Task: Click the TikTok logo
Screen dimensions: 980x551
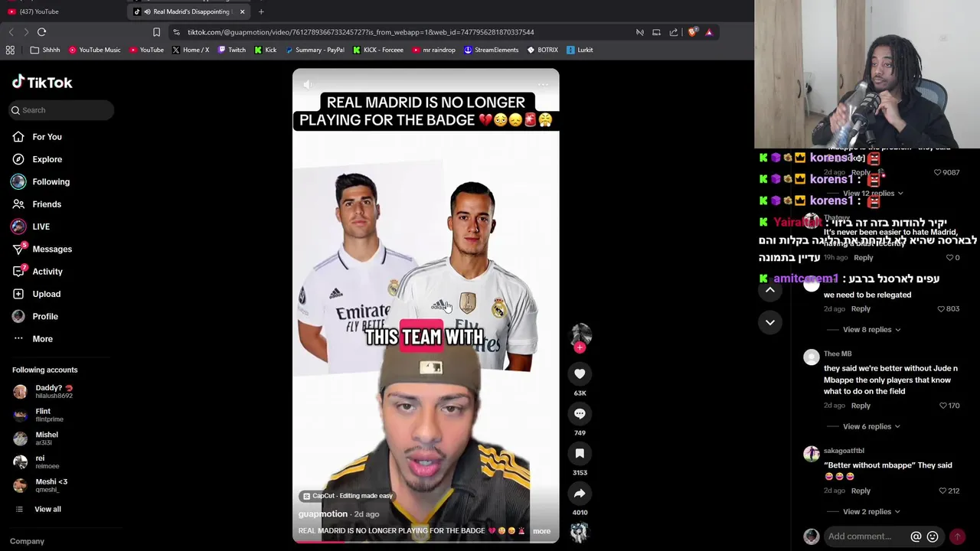Action: tap(42, 82)
